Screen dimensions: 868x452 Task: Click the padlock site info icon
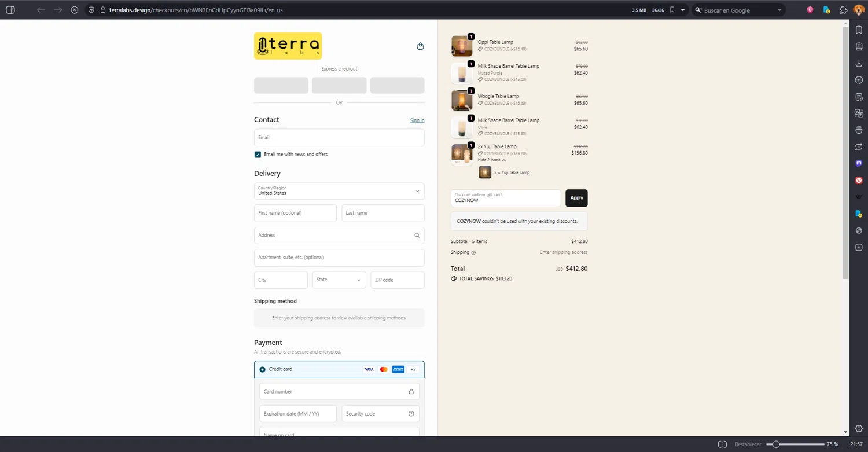tap(103, 10)
